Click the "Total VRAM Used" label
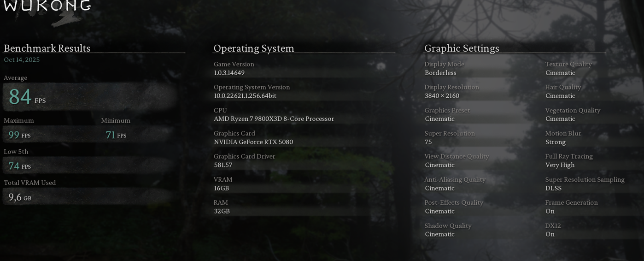Image resolution: width=644 pixels, height=261 pixels. (x=30, y=183)
